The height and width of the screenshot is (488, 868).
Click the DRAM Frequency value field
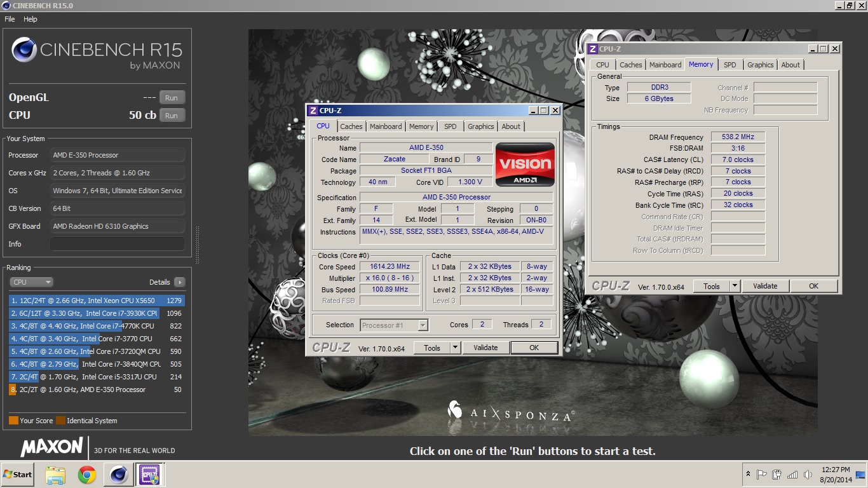click(738, 137)
